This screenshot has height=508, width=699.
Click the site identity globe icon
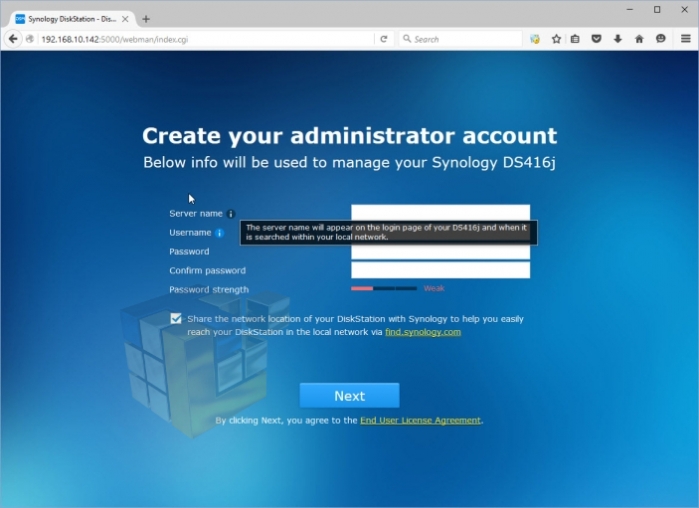tap(30, 39)
